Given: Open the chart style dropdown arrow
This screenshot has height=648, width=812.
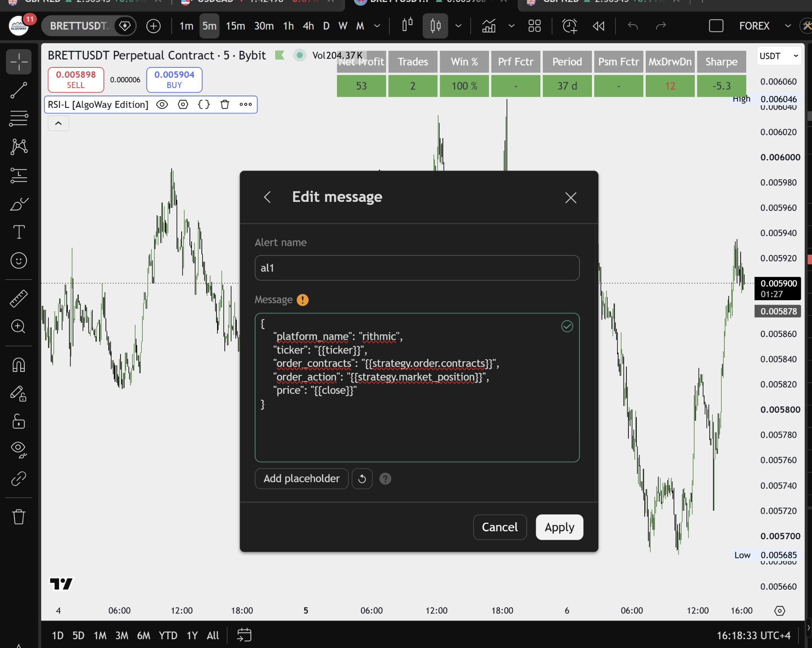Looking at the screenshot, I should [x=458, y=26].
